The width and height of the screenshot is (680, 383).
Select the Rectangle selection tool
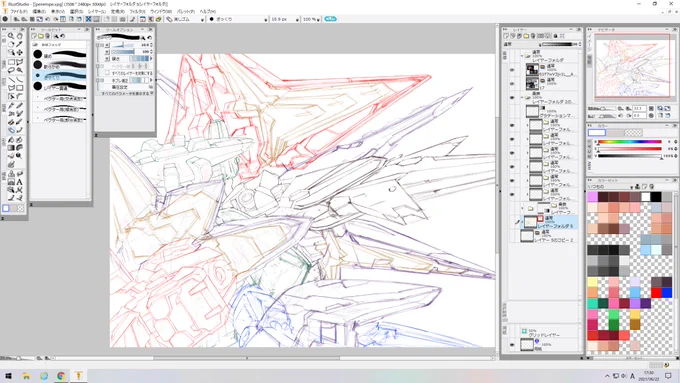coord(11,62)
